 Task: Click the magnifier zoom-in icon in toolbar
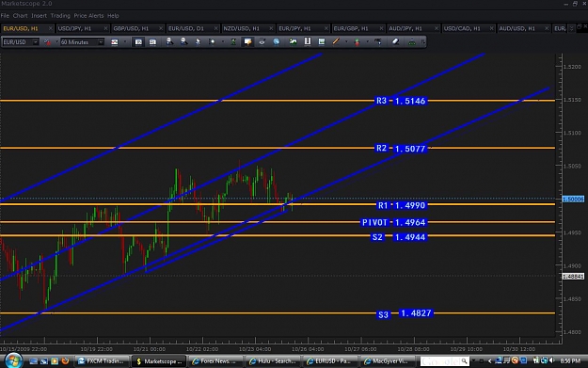tap(169, 41)
